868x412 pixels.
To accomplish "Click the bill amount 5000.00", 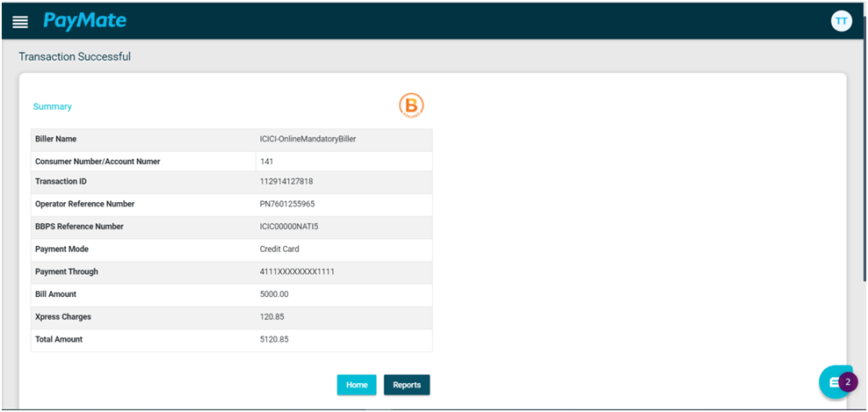I will point(274,294).
